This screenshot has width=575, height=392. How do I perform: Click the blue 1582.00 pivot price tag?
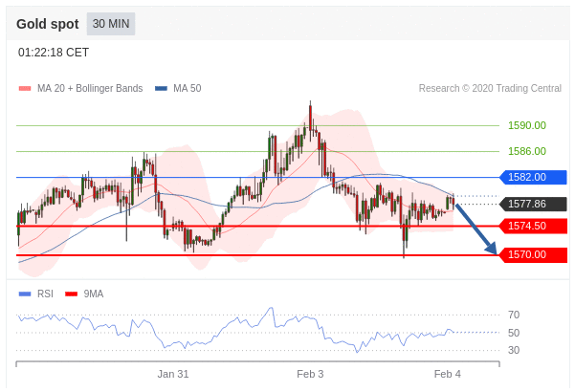(x=534, y=177)
